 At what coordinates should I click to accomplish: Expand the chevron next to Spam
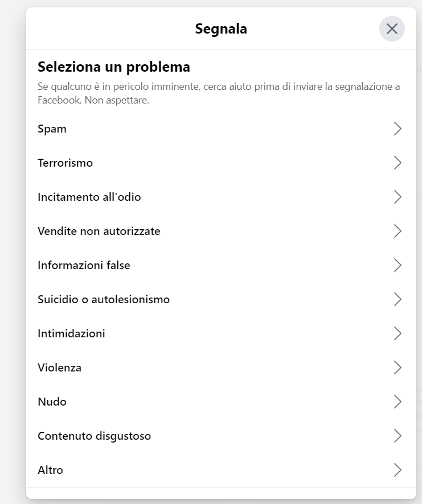(x=397, y=129)
